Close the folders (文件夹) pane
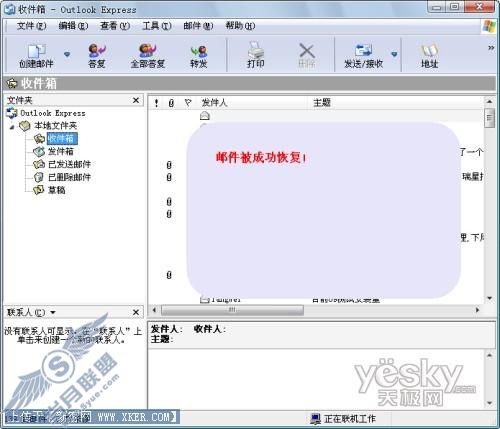500x429 pixels. [x=136, y=100]
